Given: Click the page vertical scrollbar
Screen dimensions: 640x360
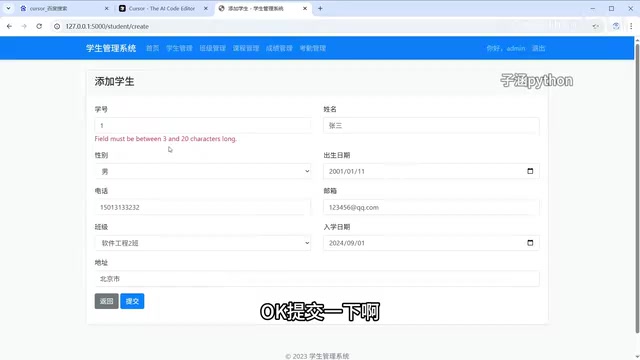Looking at the screenshot, I should [x=637, y=187].
